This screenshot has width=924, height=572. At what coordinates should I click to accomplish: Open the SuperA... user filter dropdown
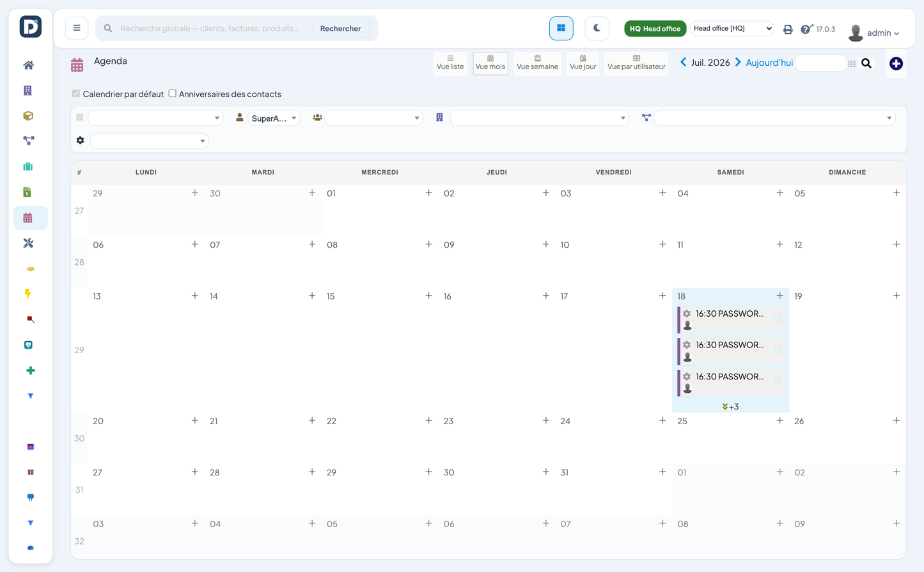pos(274,118)
